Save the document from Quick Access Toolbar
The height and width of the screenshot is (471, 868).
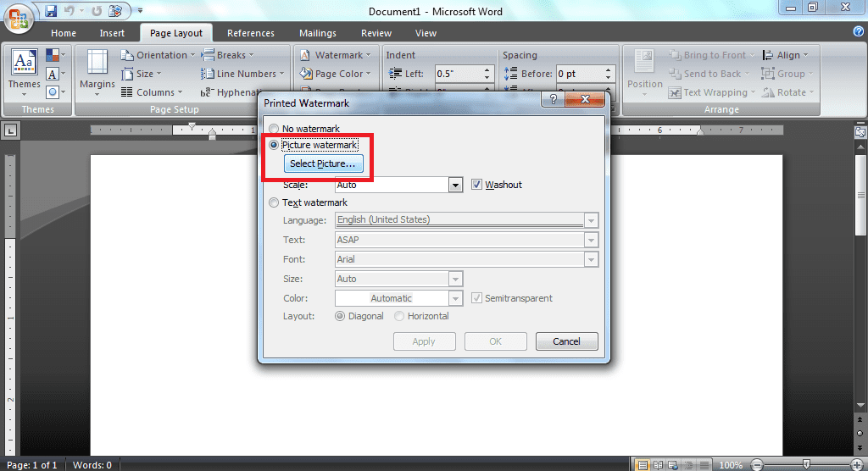tap(51, 10)
